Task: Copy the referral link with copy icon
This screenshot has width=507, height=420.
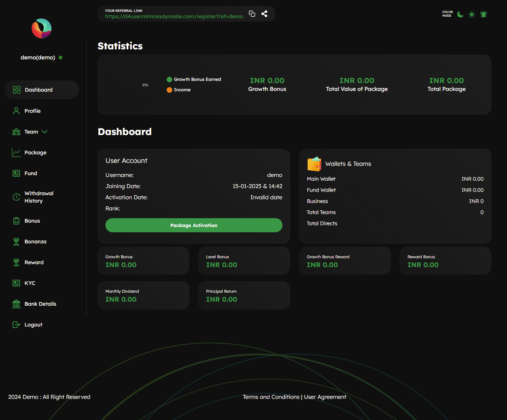Action: coord(252,14)
